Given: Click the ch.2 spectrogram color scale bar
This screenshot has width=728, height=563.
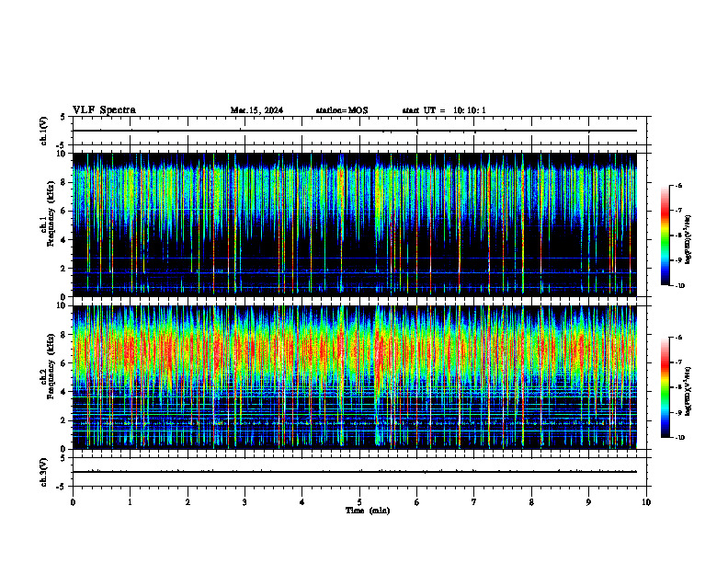Looking at the screenshot, I should (x=665, y=387).
